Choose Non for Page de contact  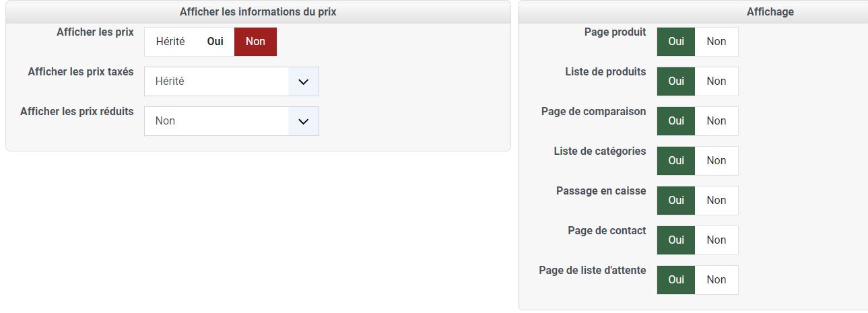tap(716, 240)
